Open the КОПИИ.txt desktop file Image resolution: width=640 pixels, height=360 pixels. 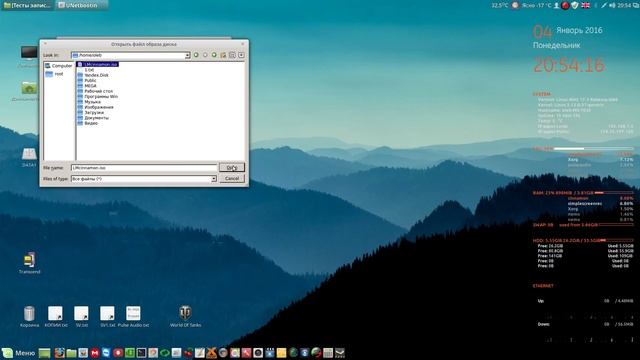56,316
